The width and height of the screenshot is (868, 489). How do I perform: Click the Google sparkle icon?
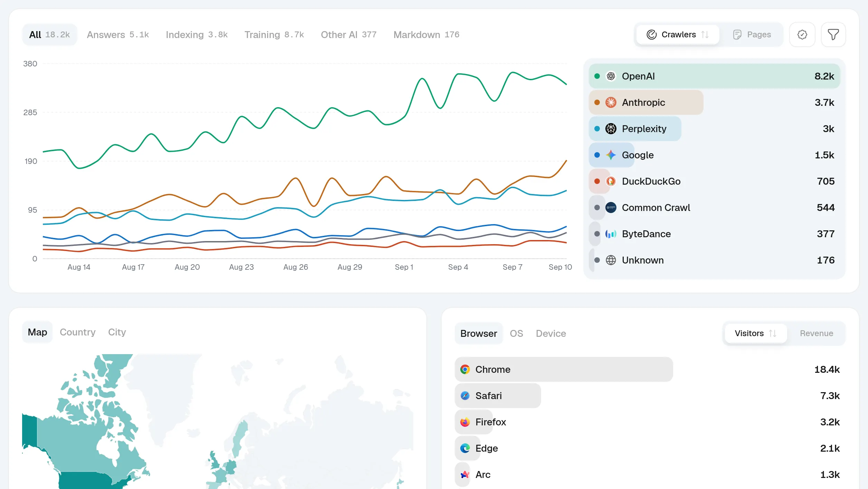click(x=611, y=155)
